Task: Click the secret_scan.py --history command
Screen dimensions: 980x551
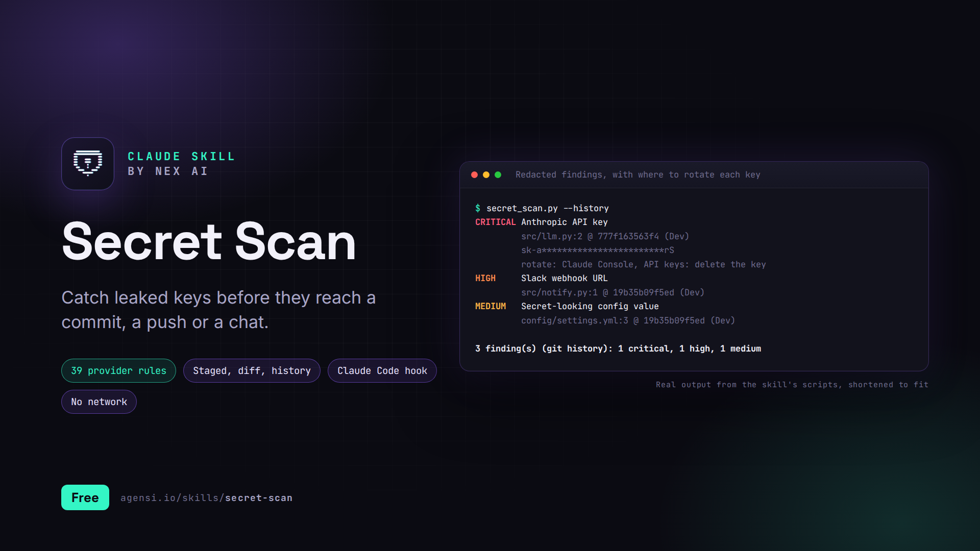Action: (548, 208)
